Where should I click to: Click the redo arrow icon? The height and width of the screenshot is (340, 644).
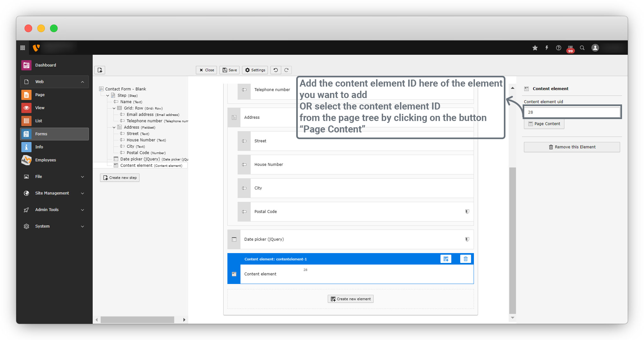[286, 70]
